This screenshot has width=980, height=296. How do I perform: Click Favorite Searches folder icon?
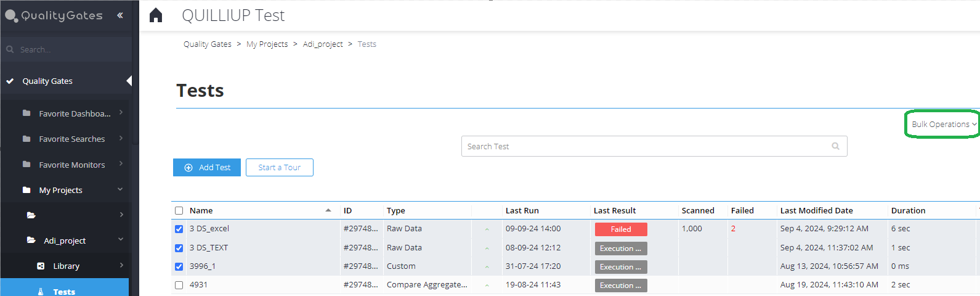[x=26, y=139]
